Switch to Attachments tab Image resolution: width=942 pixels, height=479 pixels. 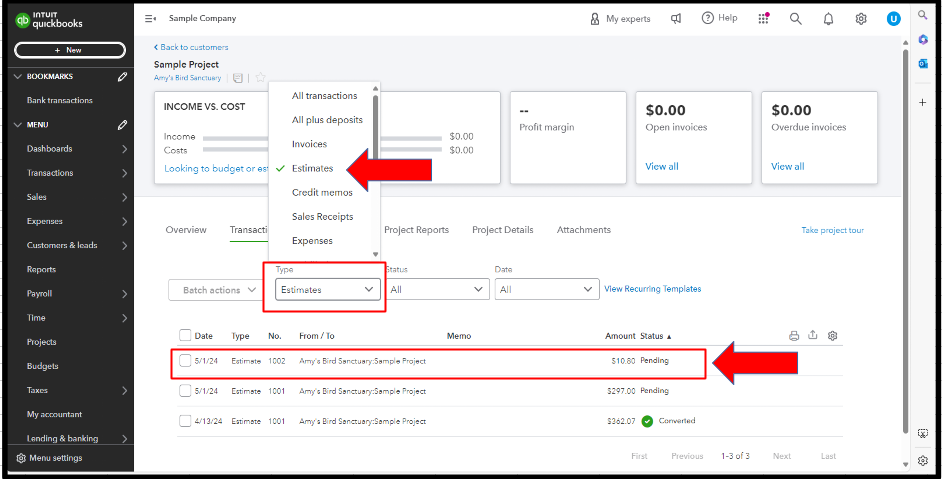[x=583, y=230]
